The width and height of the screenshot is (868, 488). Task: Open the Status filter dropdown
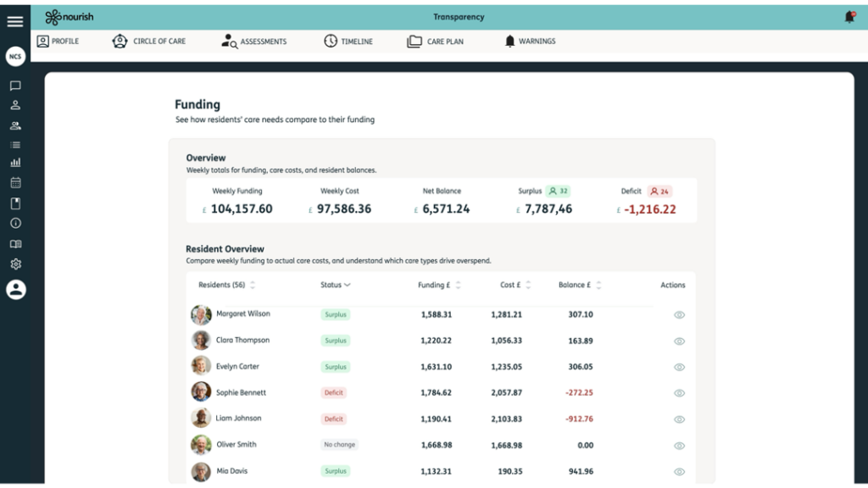[336, 285]
